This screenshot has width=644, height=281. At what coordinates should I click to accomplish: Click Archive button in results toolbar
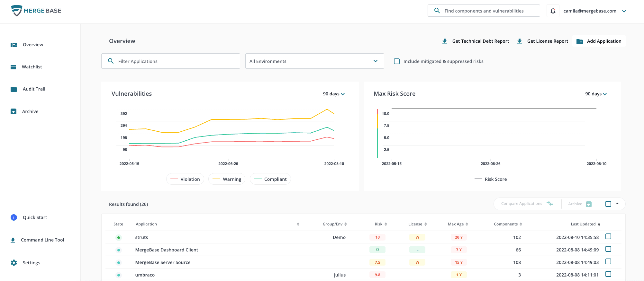[580, 204]
